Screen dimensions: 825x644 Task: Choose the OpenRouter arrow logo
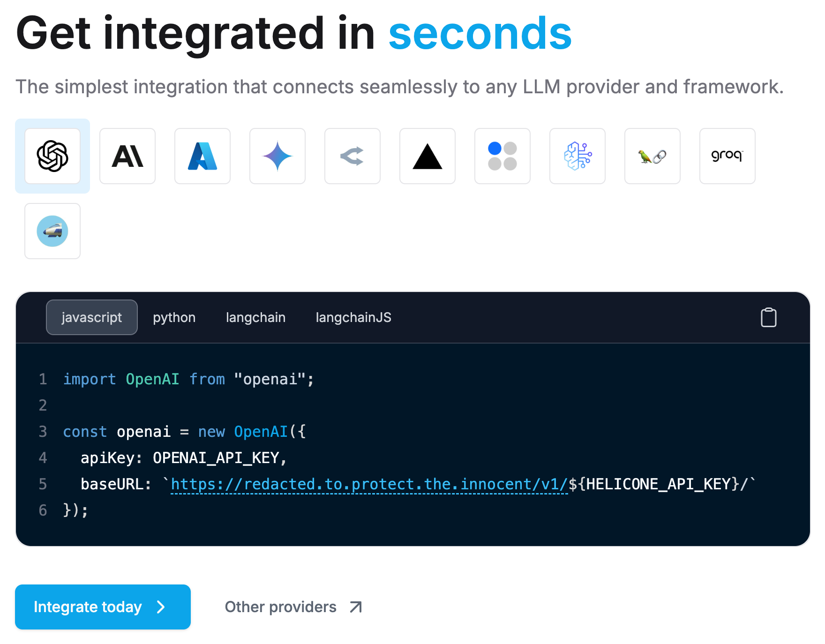(352, 156)
